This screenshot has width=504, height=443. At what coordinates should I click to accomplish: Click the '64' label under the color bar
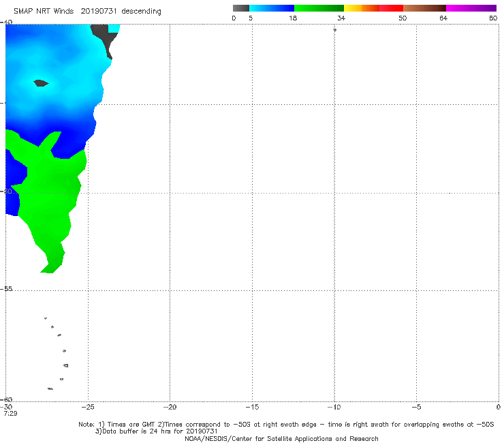tap(443, 18)
